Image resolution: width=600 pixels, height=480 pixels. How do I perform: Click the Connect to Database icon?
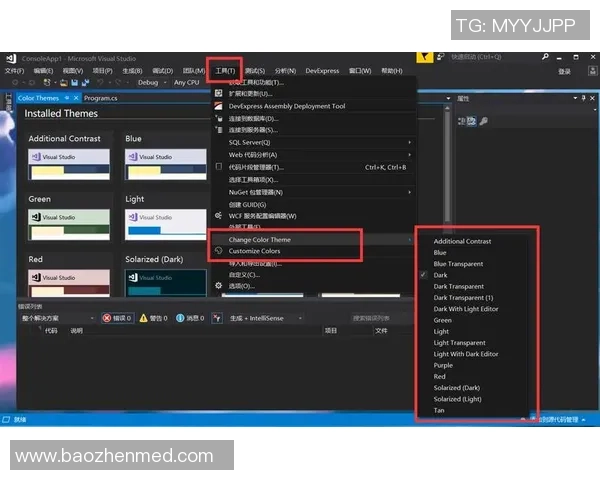[x=219, y=118]
